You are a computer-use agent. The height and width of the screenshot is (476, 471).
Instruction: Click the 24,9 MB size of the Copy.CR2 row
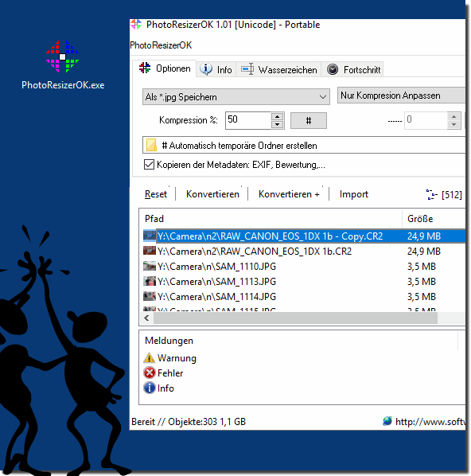point(423,236)
